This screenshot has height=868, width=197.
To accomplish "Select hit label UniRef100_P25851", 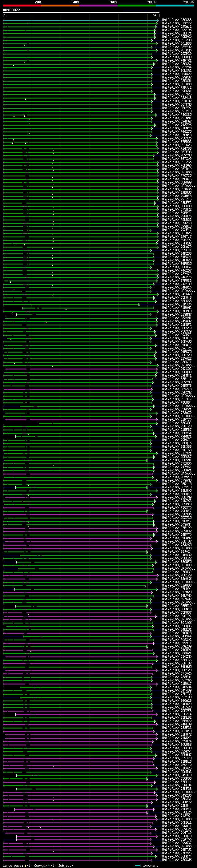I will [177, 81].
